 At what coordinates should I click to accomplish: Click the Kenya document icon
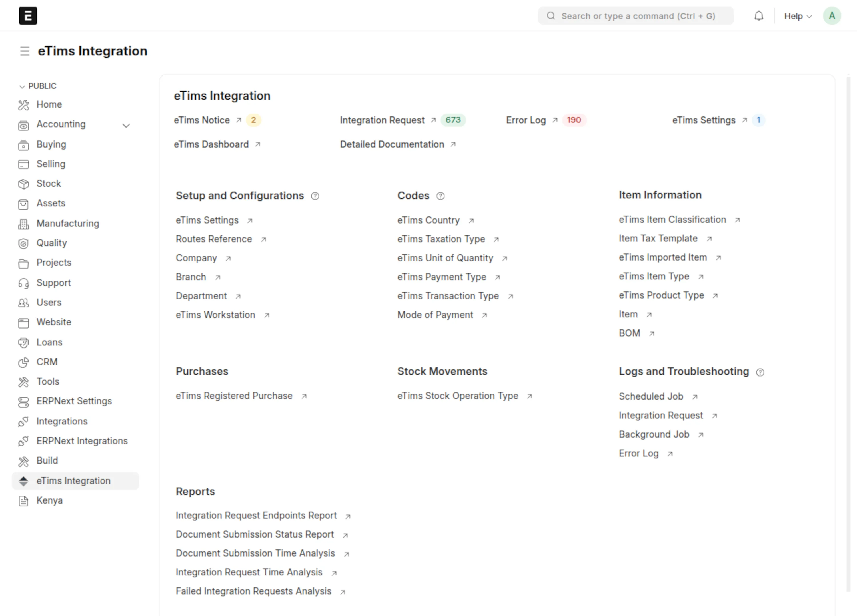(x=23, y=501)
